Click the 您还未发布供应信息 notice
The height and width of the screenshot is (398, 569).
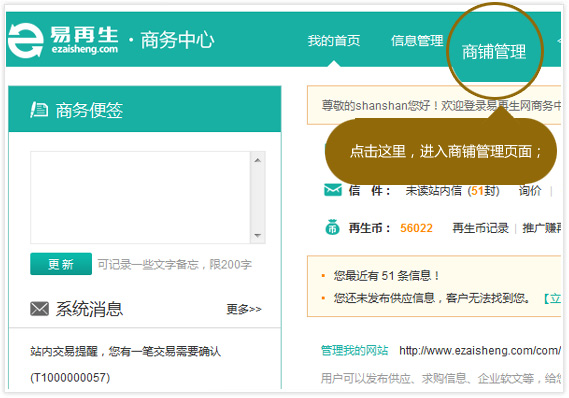tap(432, 298)
